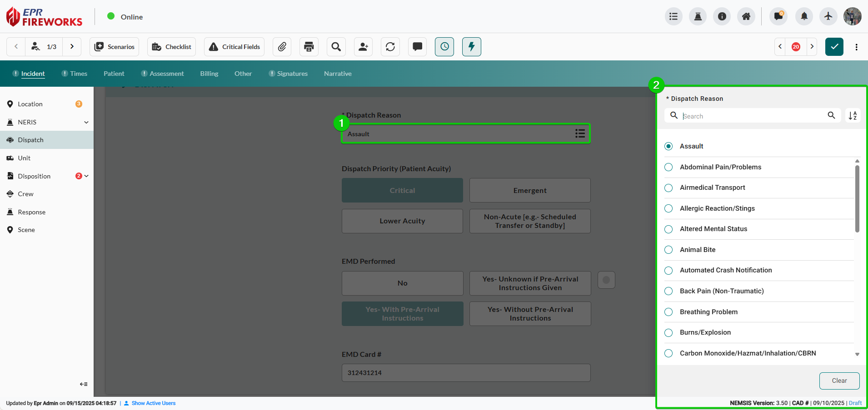The height and width of the screenshot is (410, 868).
Task: Open the add user icon
Action: [x=363, y=47]
